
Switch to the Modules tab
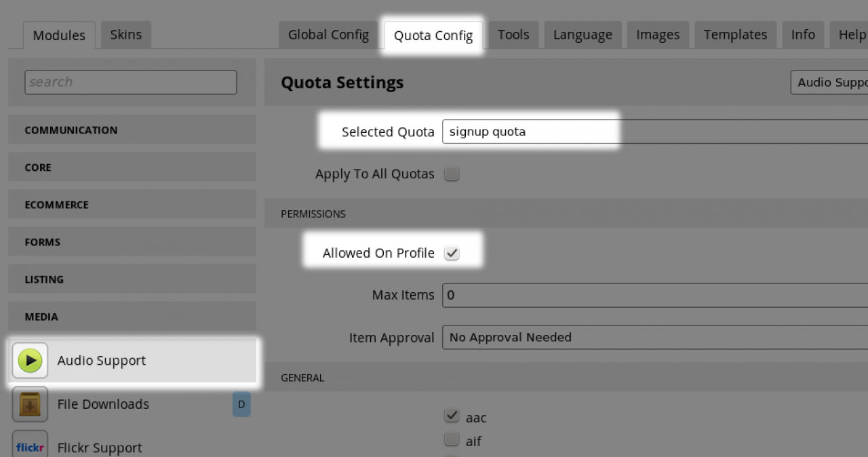(59, 35)
